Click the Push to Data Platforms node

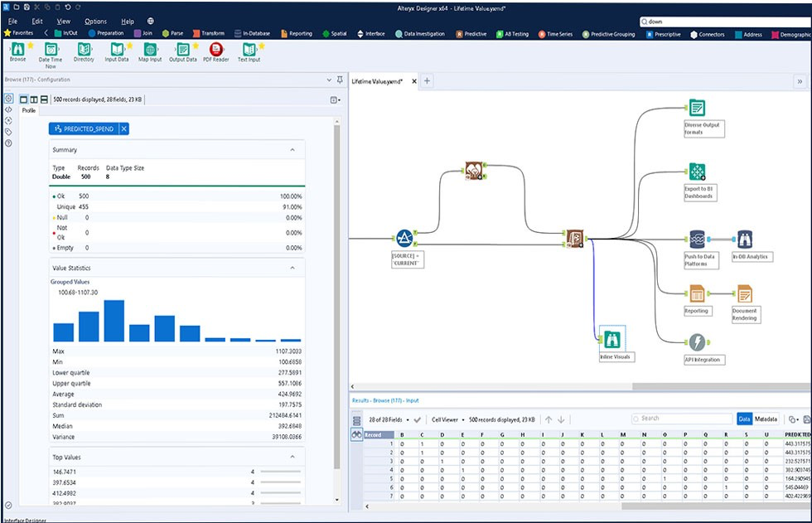click(697, 240)
